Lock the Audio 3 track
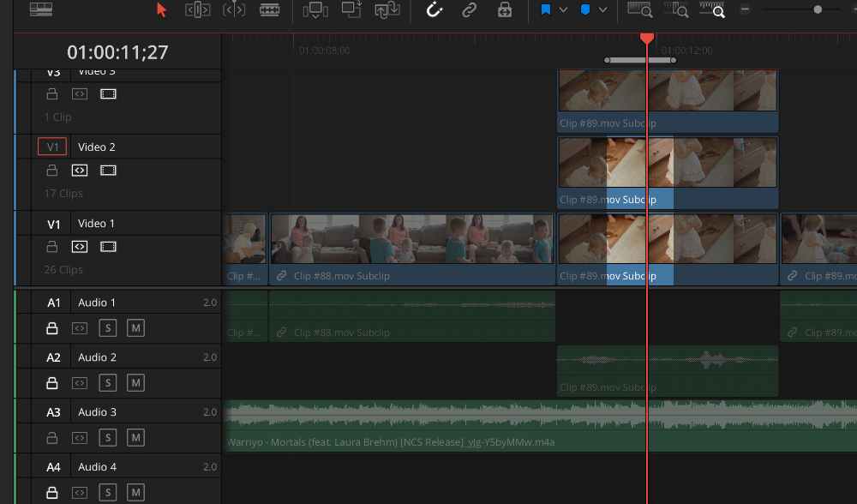 coord(52,438)
